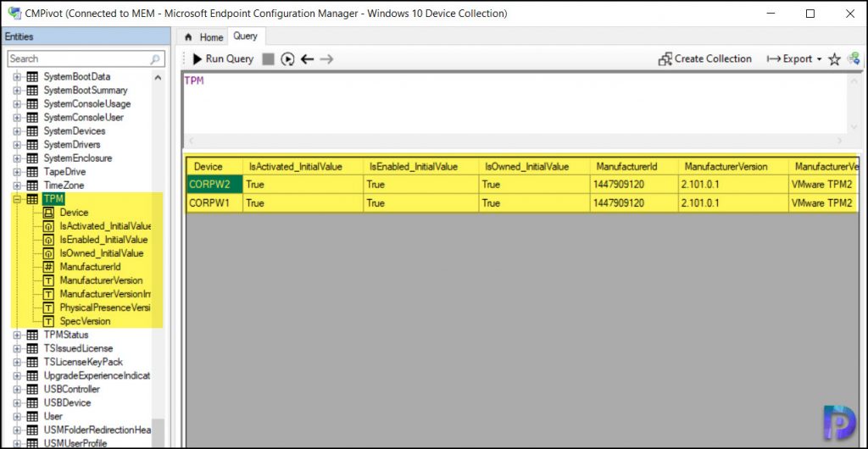The height and width of the screenshot is (449, 868).
Task: Select the CORPW1 device cell
Action: click(214, 203)
